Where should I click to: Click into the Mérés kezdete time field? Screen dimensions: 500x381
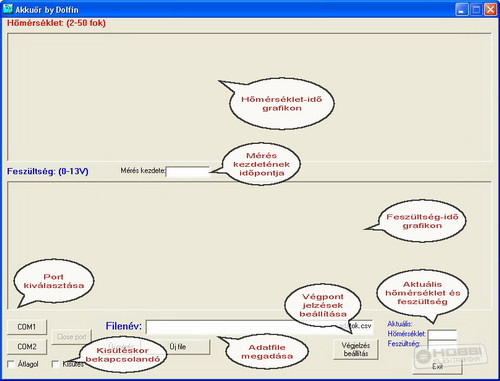pyautogui.click(x=187, y=172)
